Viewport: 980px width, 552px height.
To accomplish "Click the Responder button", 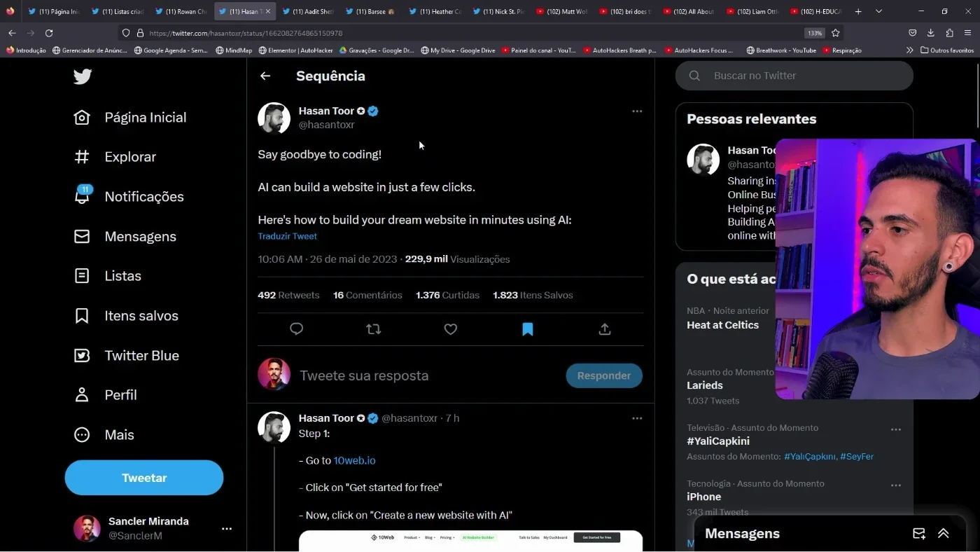I will 604,376.
